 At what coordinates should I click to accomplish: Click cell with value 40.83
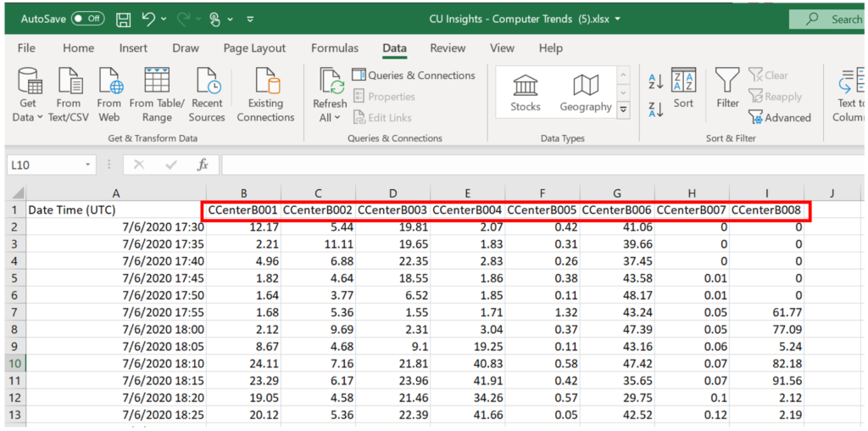pos(468,363)
